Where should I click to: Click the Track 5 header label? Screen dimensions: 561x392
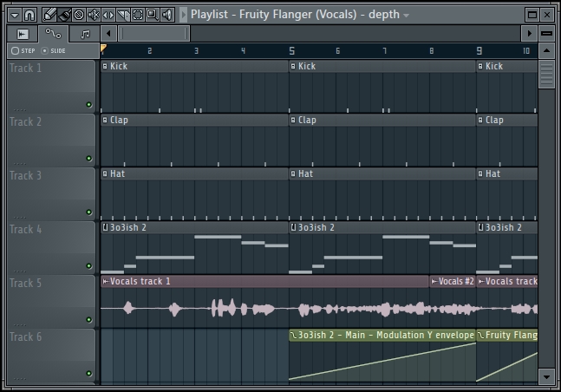(x=25, y=283)
